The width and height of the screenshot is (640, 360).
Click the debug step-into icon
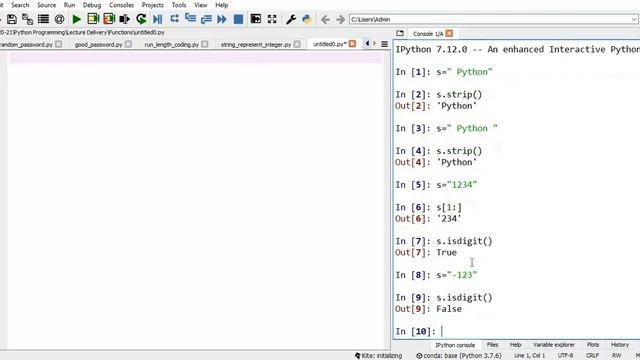[190, 18]
